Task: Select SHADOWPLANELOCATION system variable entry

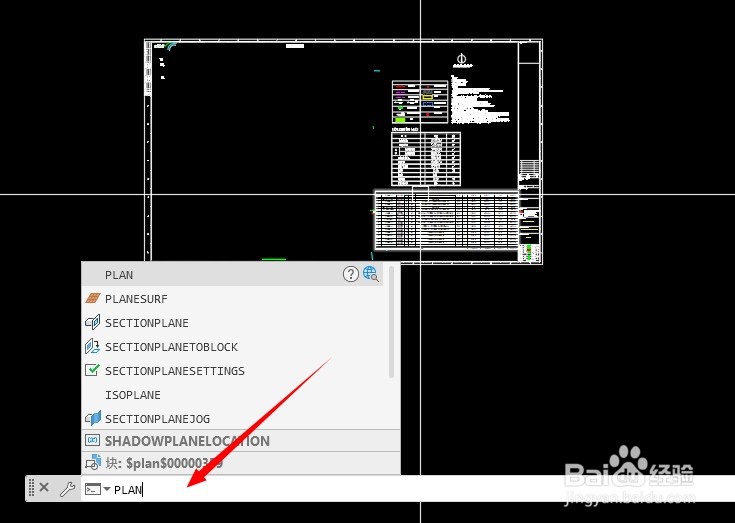Action: [x=241, y=441]
